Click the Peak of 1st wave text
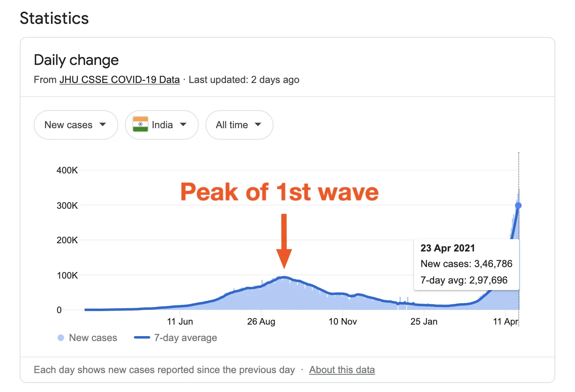575x392 pixels. pyautogui.click(x=279, y=192)
